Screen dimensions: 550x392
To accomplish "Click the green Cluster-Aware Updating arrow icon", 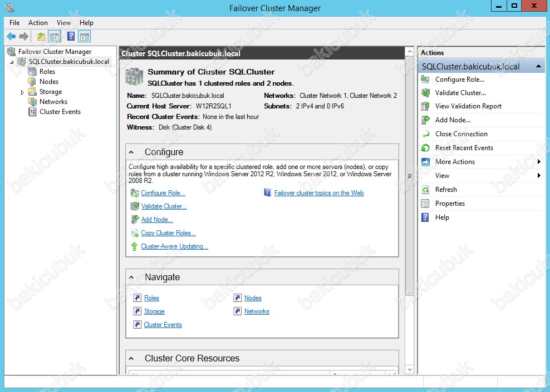I will (x=134, y=246).
